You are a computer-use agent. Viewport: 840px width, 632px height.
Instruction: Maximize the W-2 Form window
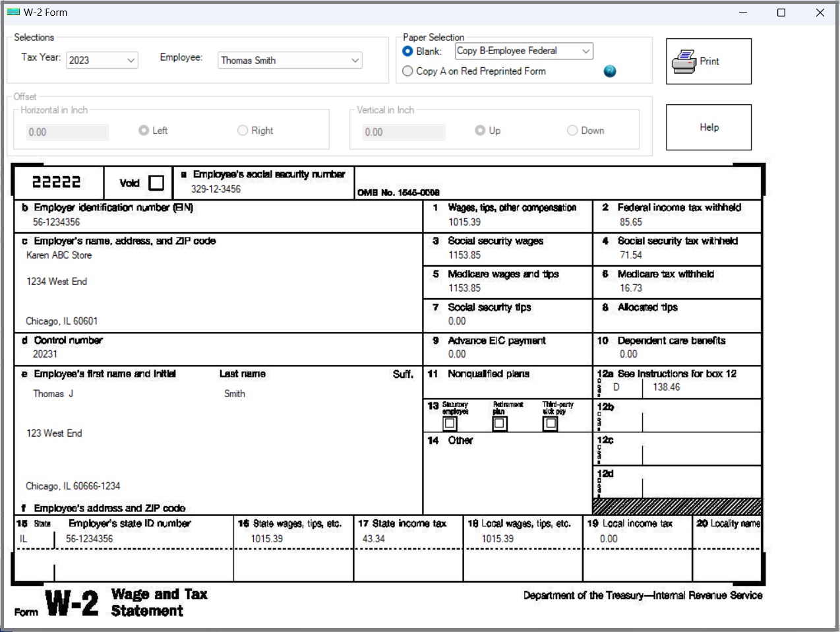point(781,12)
